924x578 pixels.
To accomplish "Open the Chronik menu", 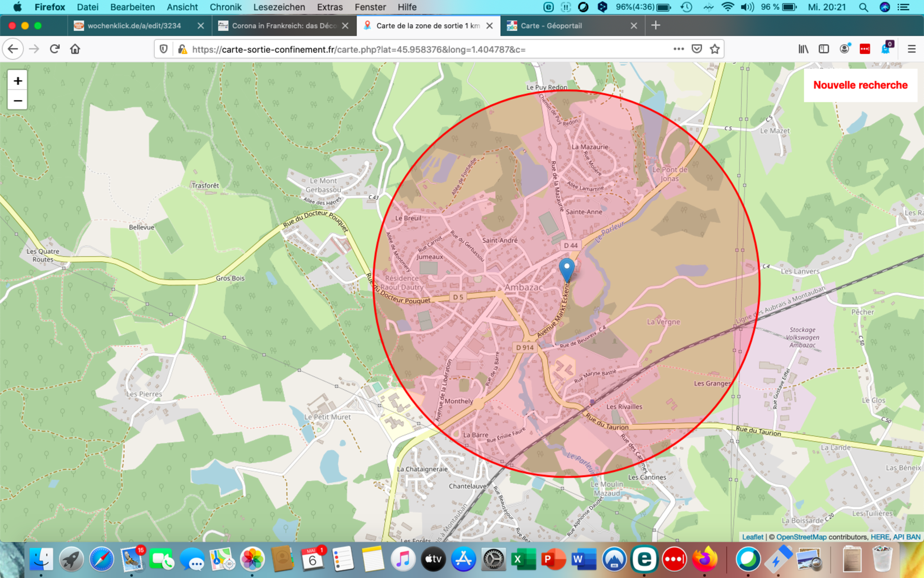I will 225,7.
